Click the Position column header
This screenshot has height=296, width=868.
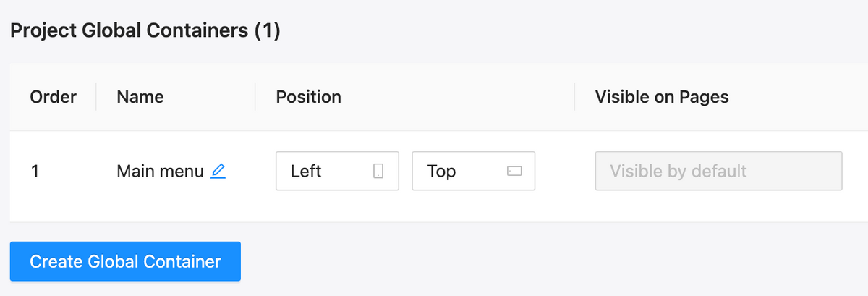coord(308,97)
